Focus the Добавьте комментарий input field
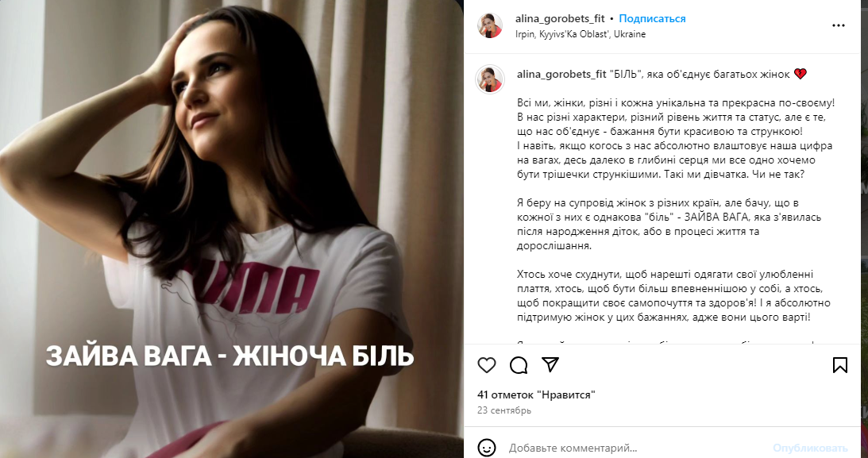This screenshot has width=868, height=458. pos(637,448)
